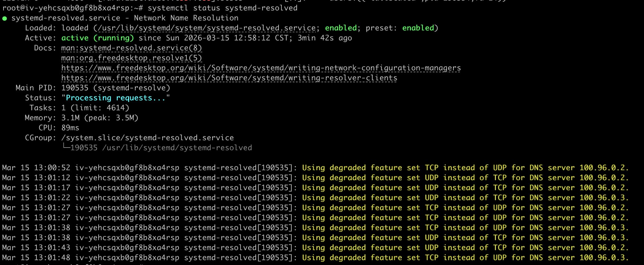The width and height of the screenshot is (644, 265).
Task: Open the man:org.freedesktop.resolve1(5) docs link
Action: pyautogui.click(x=132, y=58)
